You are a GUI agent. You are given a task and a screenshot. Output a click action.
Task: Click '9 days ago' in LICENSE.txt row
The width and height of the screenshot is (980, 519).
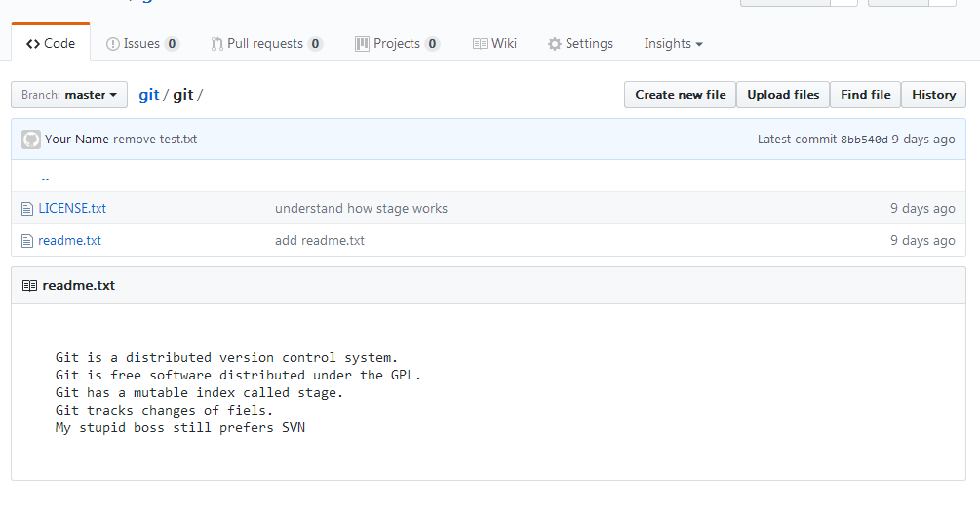point(922,208)
